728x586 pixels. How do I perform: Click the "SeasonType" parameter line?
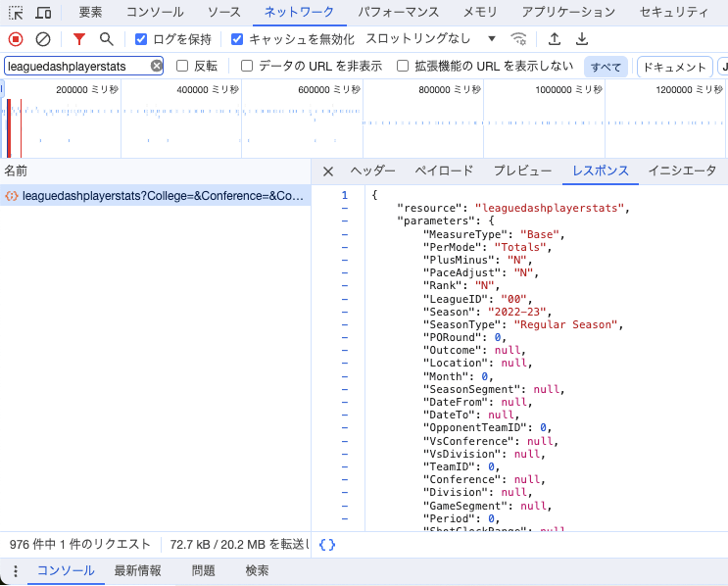[523, 324]
